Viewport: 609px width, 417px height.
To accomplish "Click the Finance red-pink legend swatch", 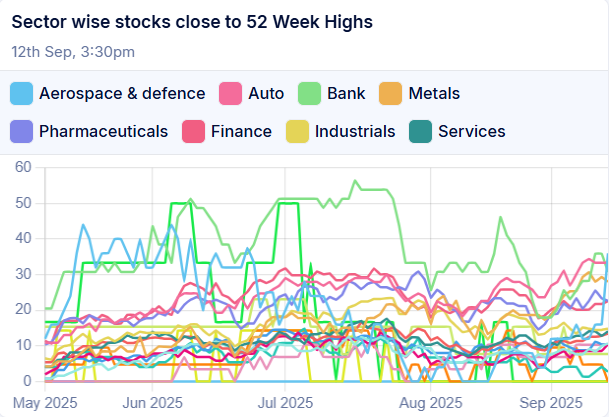I will [193, 131].
